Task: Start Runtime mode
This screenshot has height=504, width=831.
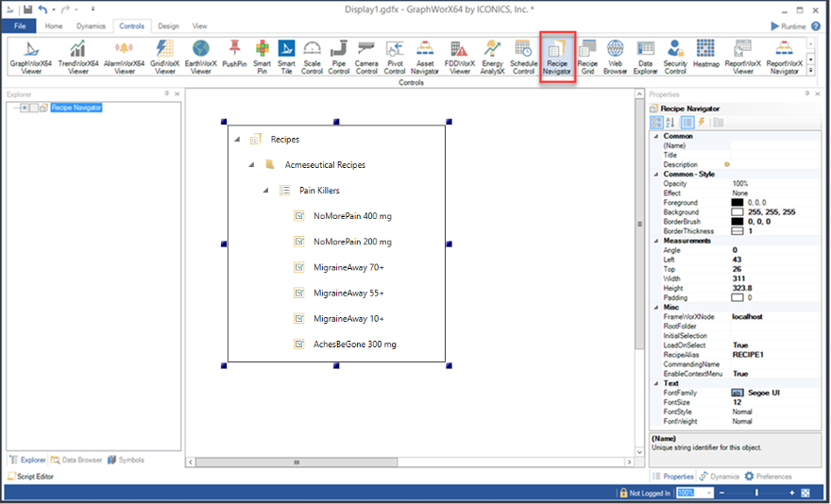Action: click(789, 26)
